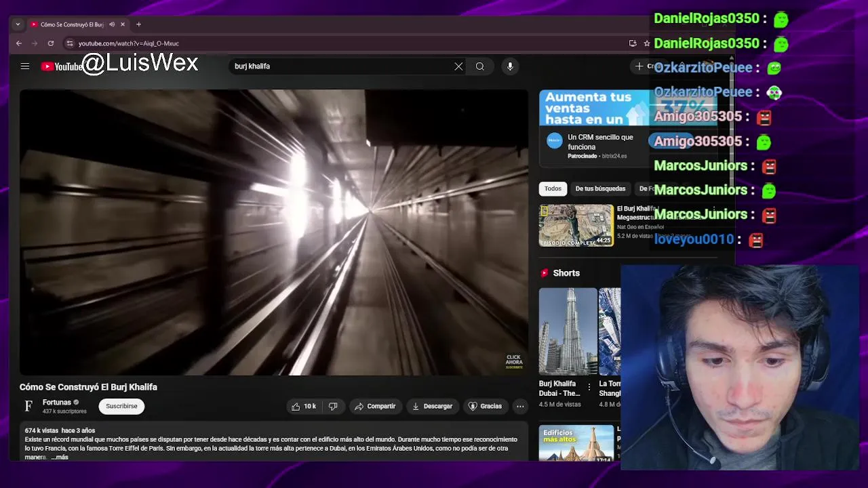This screenshot has height=488, width=868.
Task: Open tab search dropdown arrow
Action: tap(18, 24)
